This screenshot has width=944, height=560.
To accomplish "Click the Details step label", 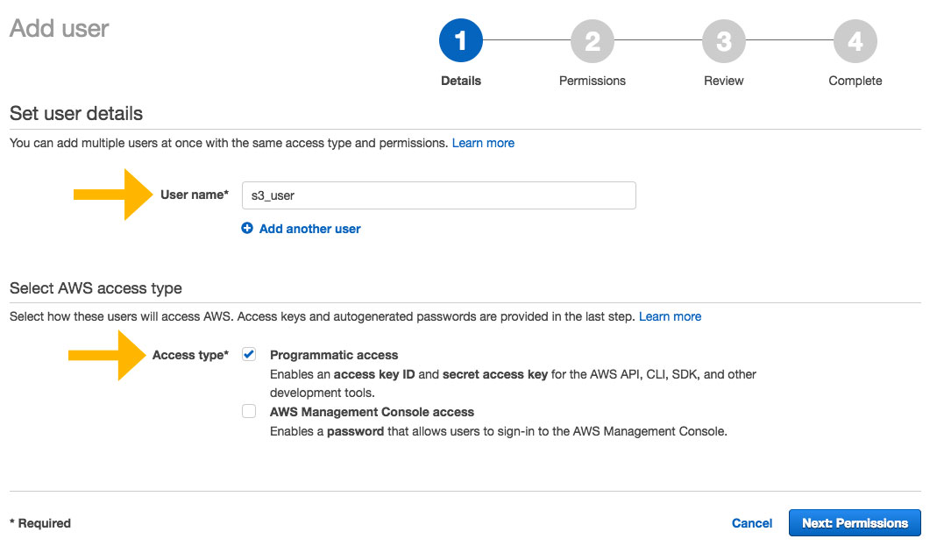I will pyautogui.click(x=460, y=81).
